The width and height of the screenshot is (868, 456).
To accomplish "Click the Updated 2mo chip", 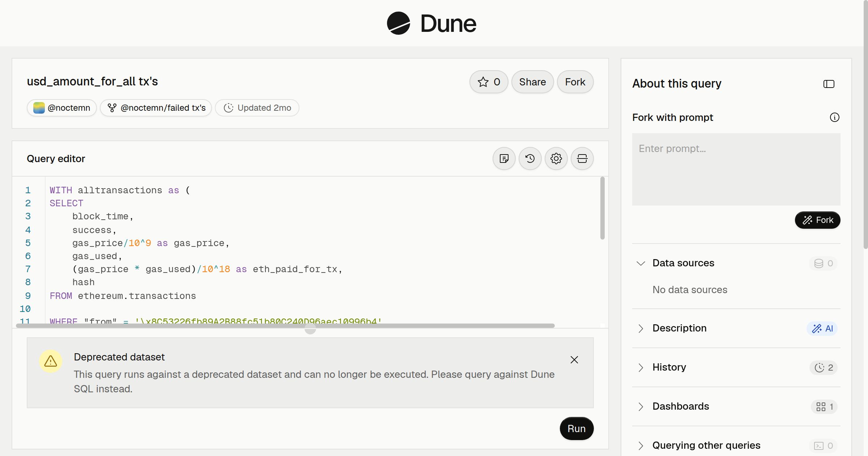I will (x=257, y=108).
